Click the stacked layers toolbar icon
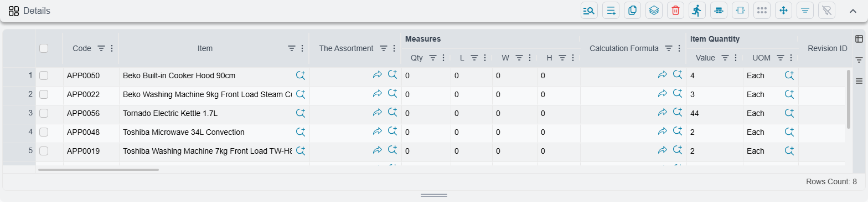This screenshot has width=868, height=202. tap(654, 10)
